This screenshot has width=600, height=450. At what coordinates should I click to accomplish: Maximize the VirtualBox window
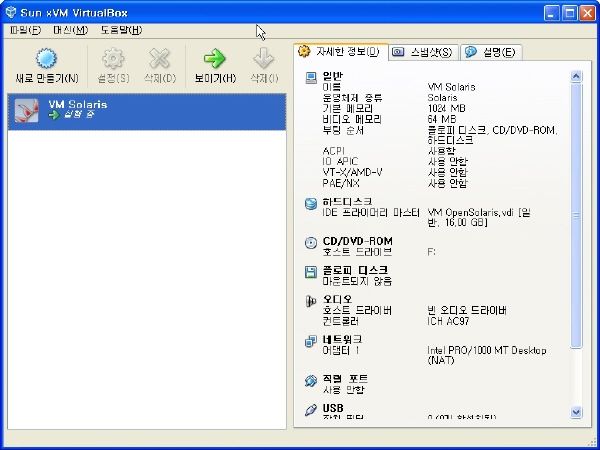tap(569, 13)
